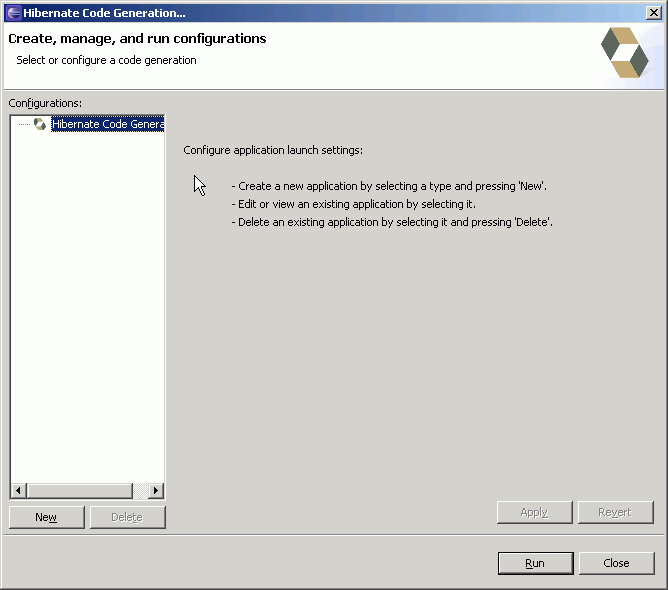Viewport: 668px width, 590px height.
Task: Click the Eclipse icon in the title bar
Action: coord(14,13)
